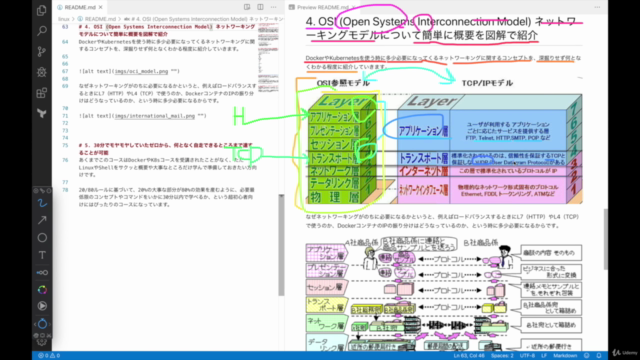Select the arrow drawing tool
The width and height of the screenshot is (640, 360).
pyautogui.click(x=42, y=220)
